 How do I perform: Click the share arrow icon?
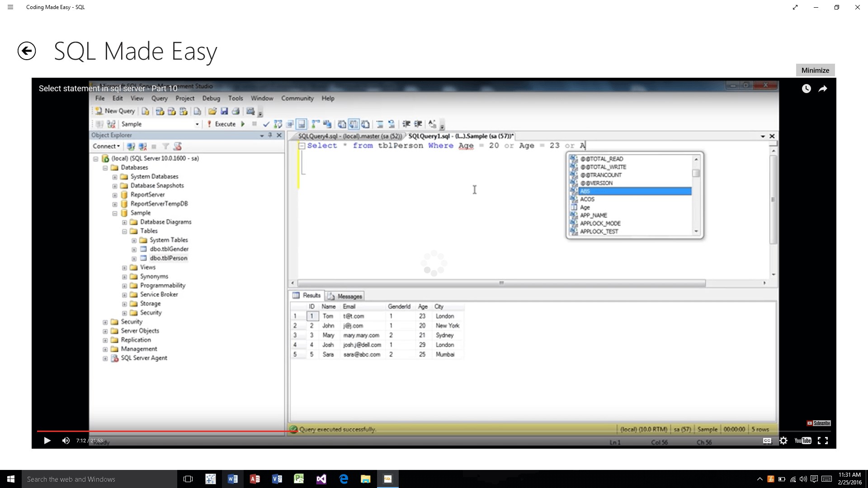pos(823,89)
